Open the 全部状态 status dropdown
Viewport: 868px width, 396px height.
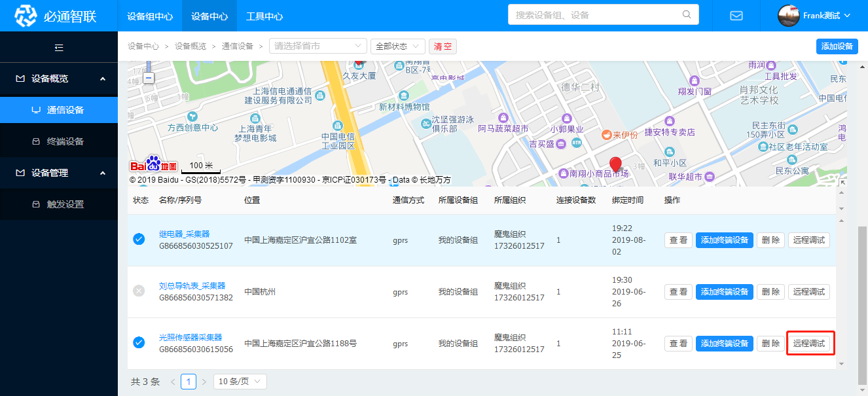pyautogui.click(x=397, y=46)
